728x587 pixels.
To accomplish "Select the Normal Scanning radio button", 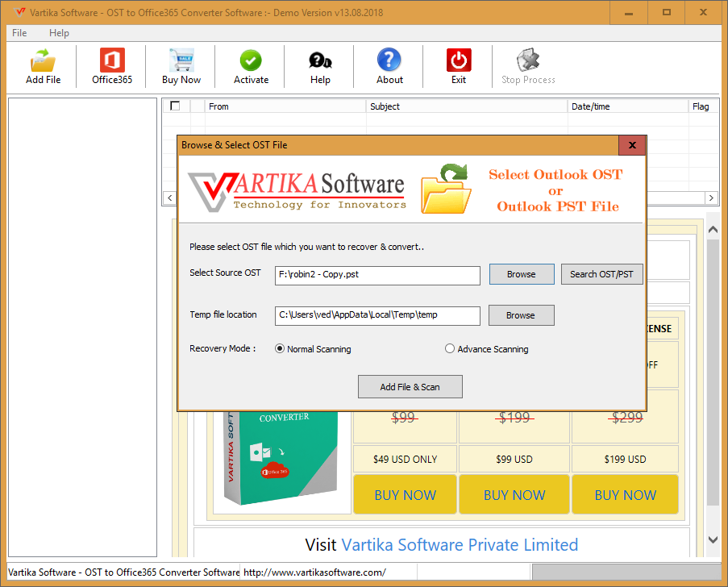I will click(280, 349).
